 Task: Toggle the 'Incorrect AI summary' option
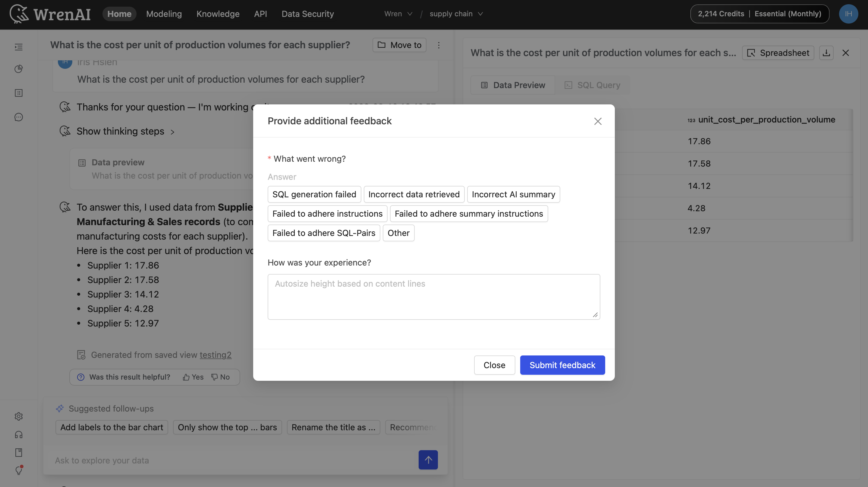tap(513, 194)
